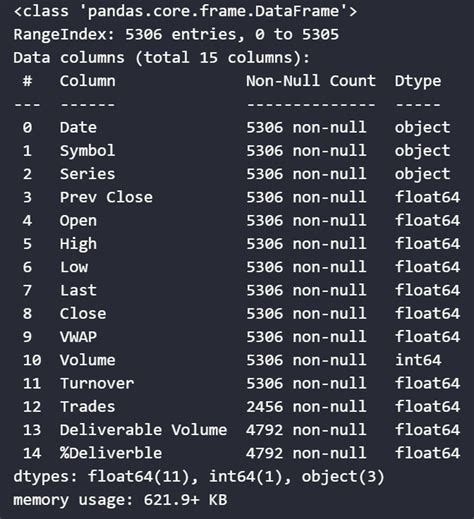Click the 'Open' column name

(78, 221)
